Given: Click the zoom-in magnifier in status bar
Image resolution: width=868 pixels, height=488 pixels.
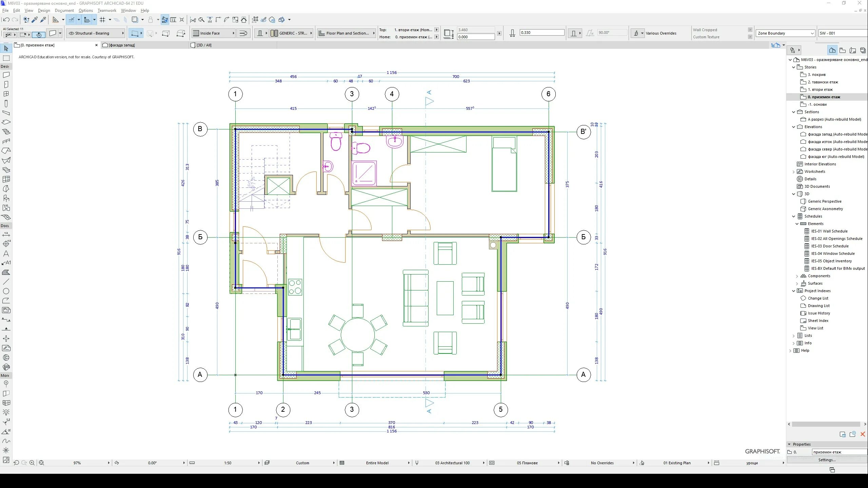Looking at the screenshot, I should point(32,463).
